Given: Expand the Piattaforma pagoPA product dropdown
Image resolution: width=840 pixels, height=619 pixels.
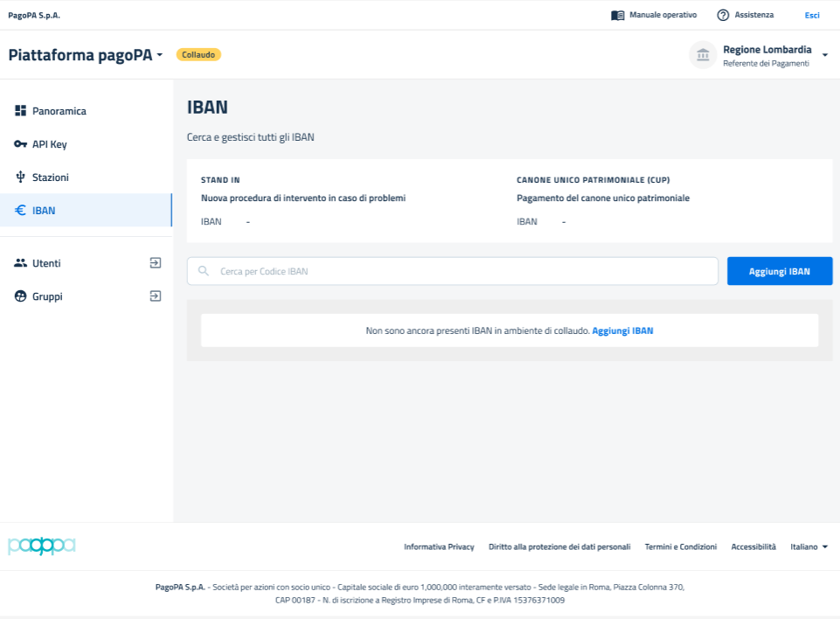Looking at the screenshot, I should [x=159, y=55].
